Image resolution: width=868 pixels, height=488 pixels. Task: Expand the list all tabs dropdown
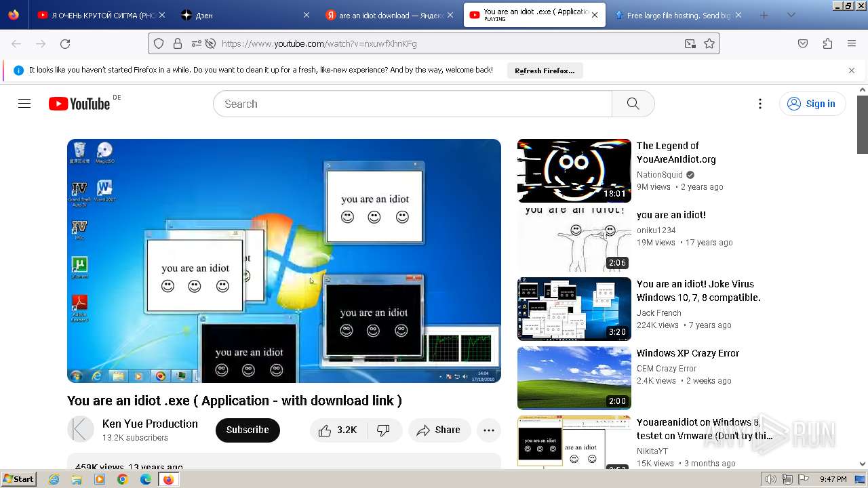click(791, 15)
